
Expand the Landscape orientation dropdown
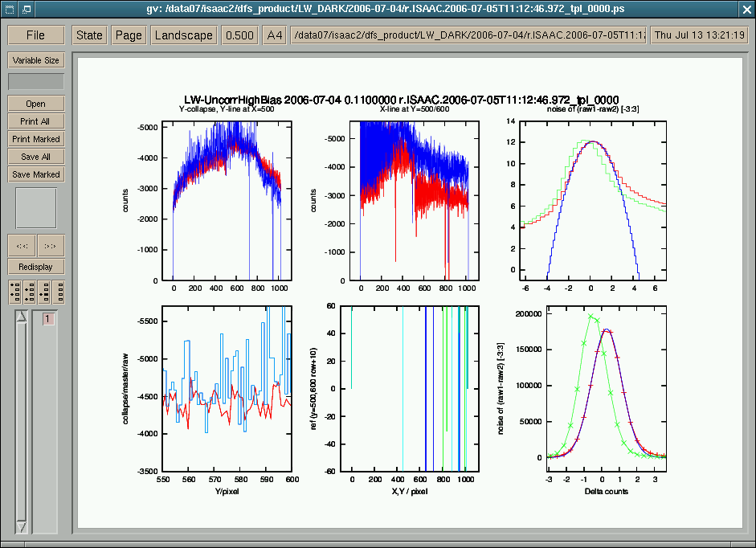point(184,35)
